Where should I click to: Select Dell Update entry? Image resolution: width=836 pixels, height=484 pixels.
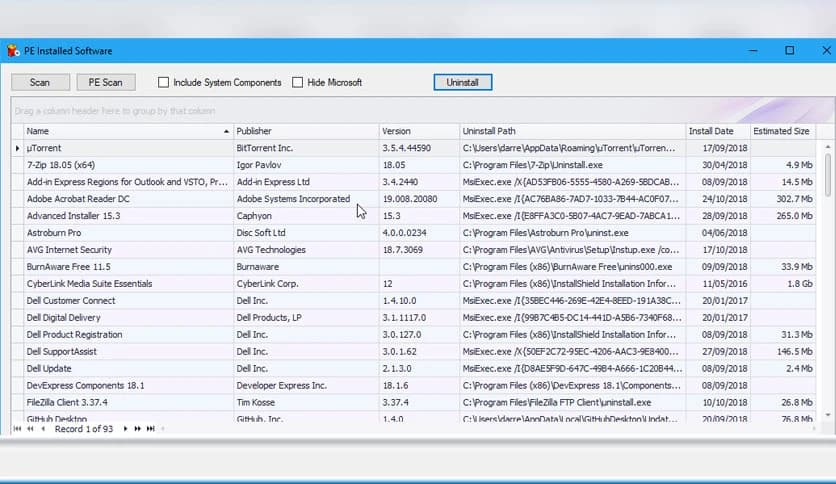point(49,368)
